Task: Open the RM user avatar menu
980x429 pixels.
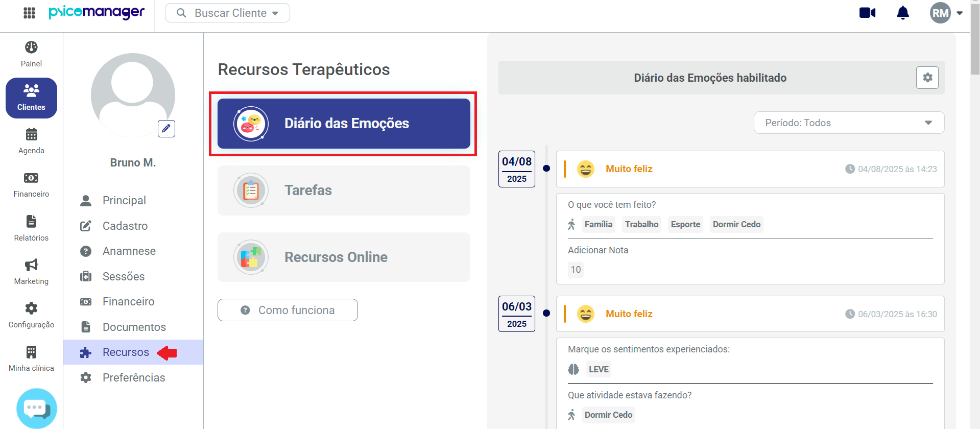Action: click(940, 13)
